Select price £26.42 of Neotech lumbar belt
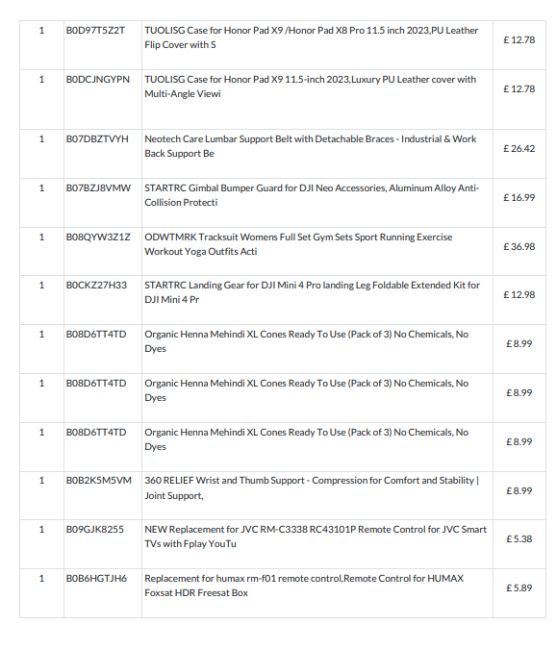This screenshot has width=557, height=650. coord(519,148)
